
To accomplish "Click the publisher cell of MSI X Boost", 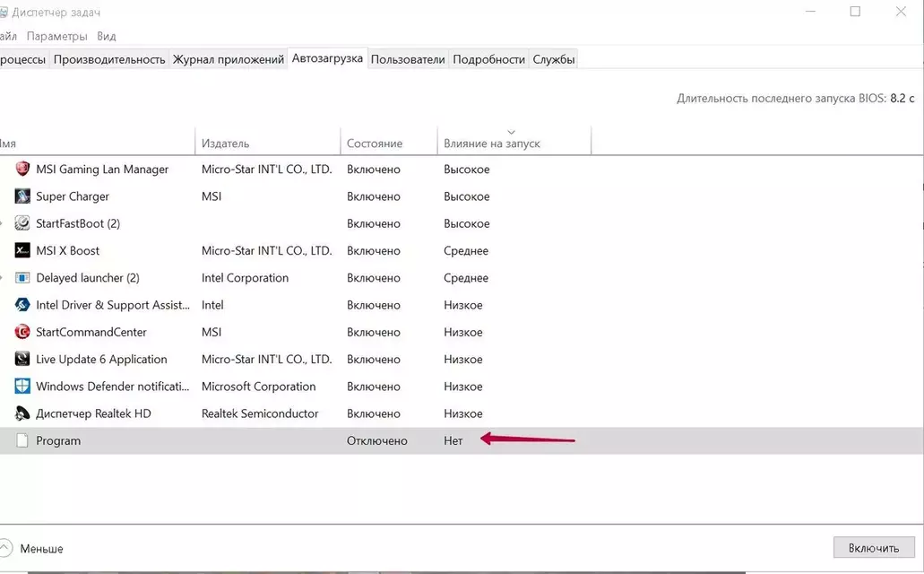I will [x=267, y=251].
